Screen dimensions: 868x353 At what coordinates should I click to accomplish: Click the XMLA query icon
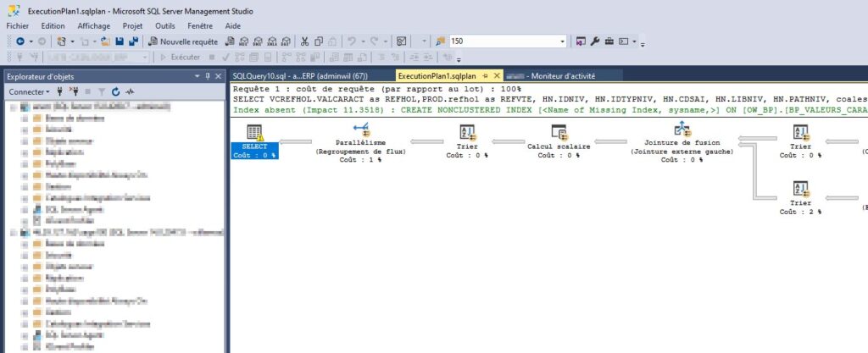272,41
